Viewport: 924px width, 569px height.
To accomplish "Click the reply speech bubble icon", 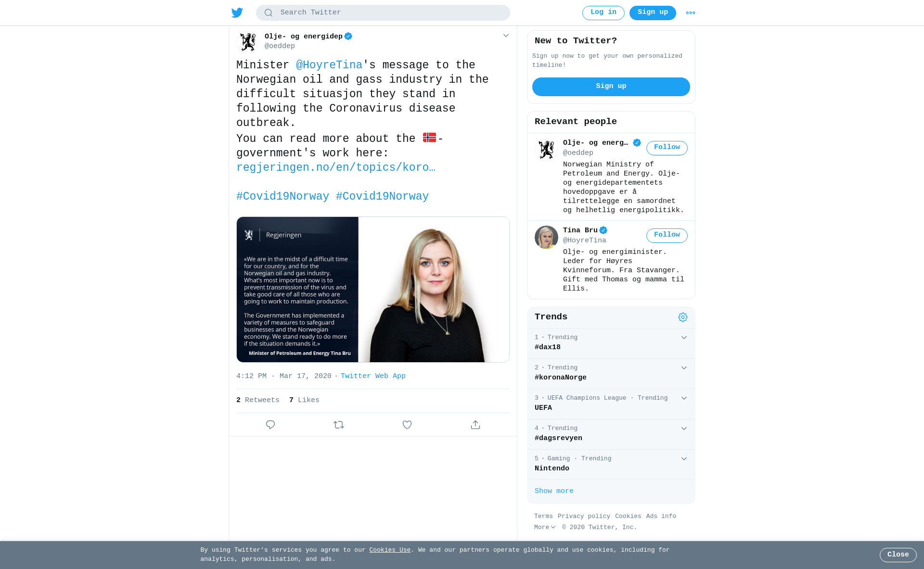I will (270, 425).
